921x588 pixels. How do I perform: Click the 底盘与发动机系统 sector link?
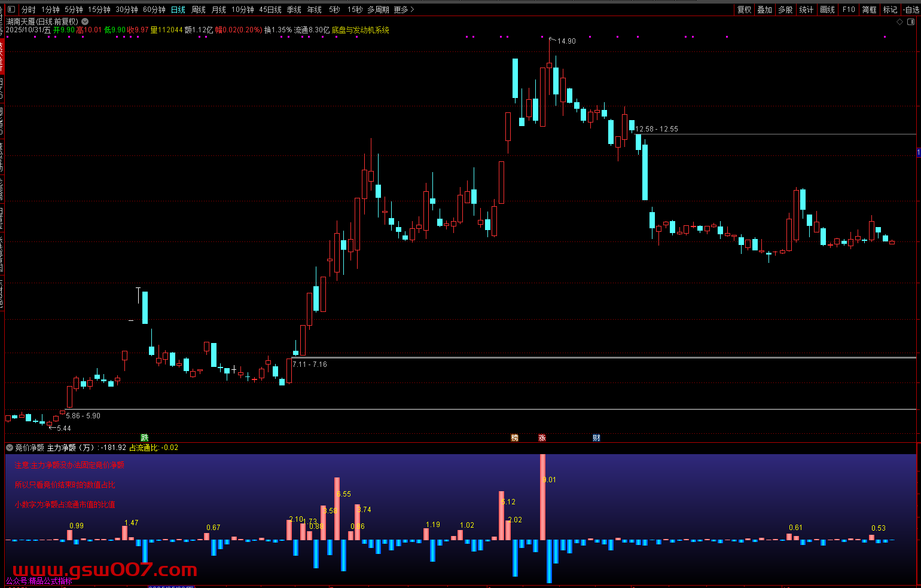pyautogui.click(x=361, y=30)
